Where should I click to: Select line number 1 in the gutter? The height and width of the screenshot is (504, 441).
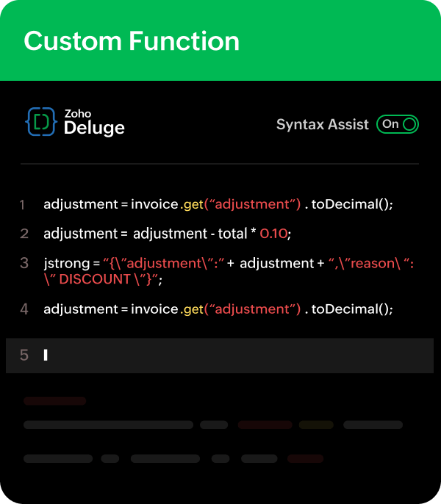[23, 204]
